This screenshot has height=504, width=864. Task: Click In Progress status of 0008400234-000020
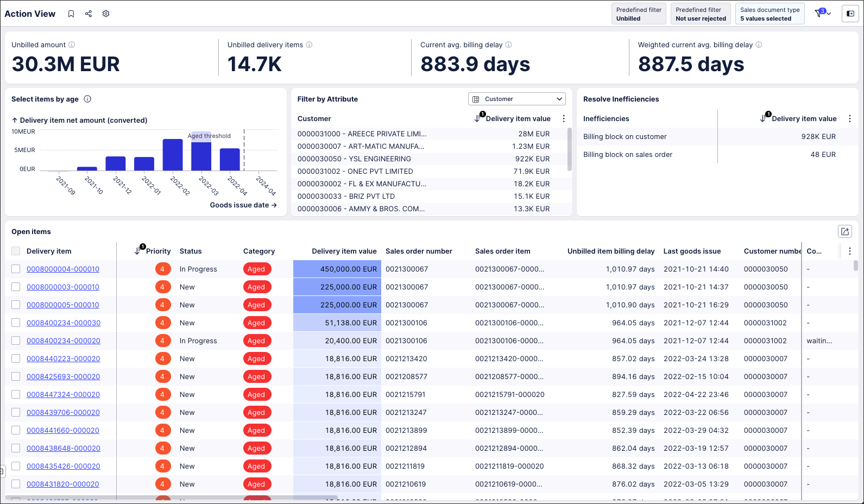point(198,341)
